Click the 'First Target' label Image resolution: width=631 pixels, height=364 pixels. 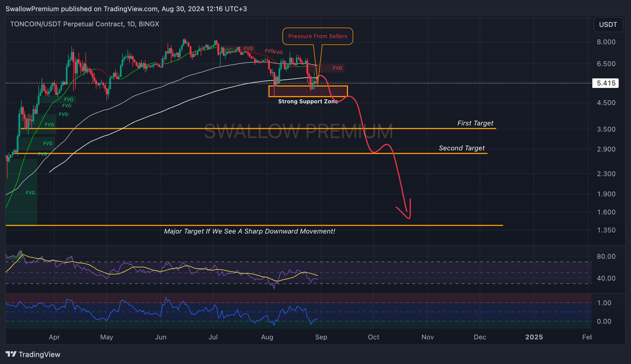tap(475, 123)
